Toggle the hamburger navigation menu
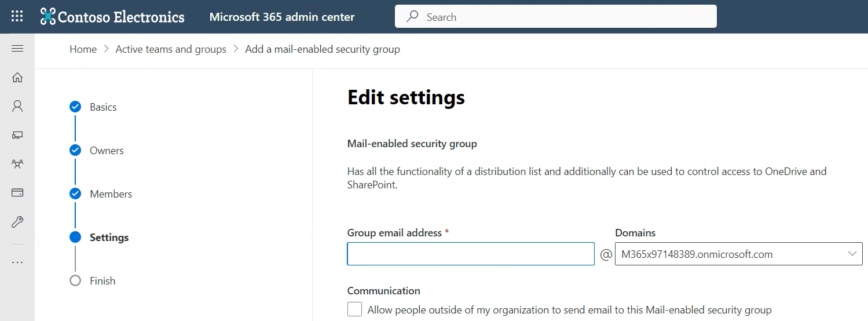868x321 pixels. tap(17, 49)
